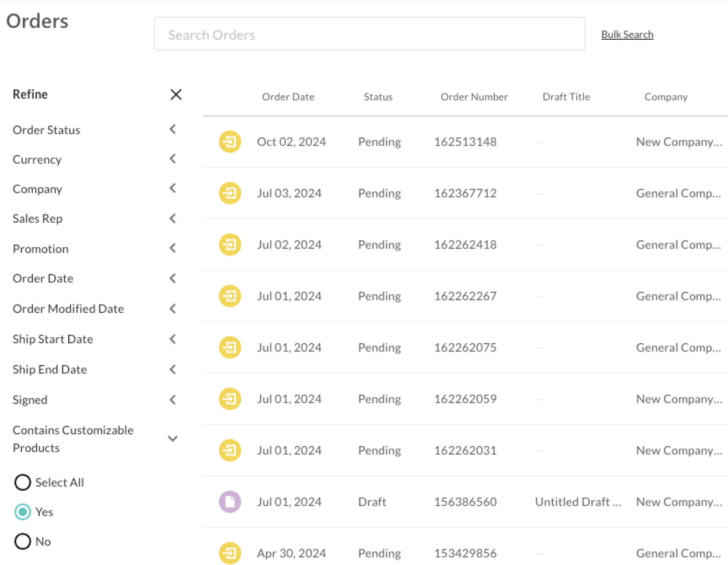Expand the Company filter
The width and height of the screenshot is (728, 565).
173,188
